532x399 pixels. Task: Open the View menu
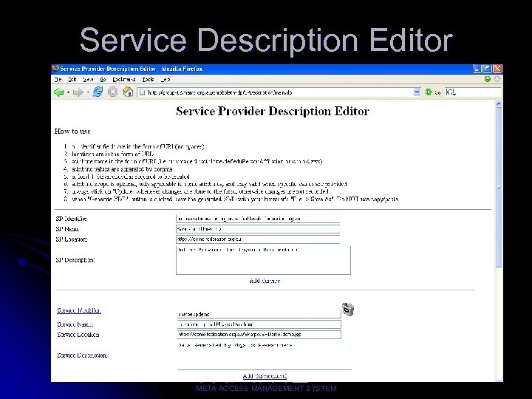tap(88, 79)
